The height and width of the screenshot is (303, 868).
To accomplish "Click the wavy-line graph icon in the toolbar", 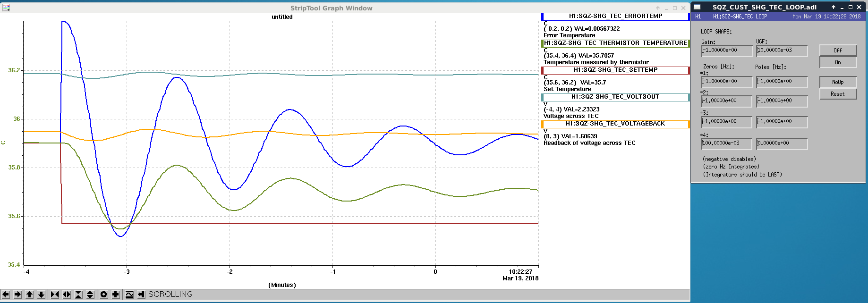I will click(129, 295).
